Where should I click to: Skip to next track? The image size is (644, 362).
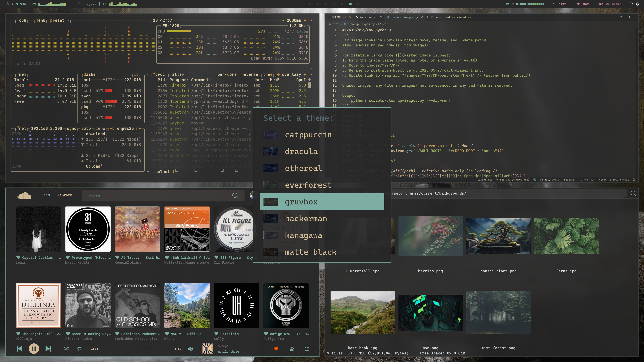point(48,349)
